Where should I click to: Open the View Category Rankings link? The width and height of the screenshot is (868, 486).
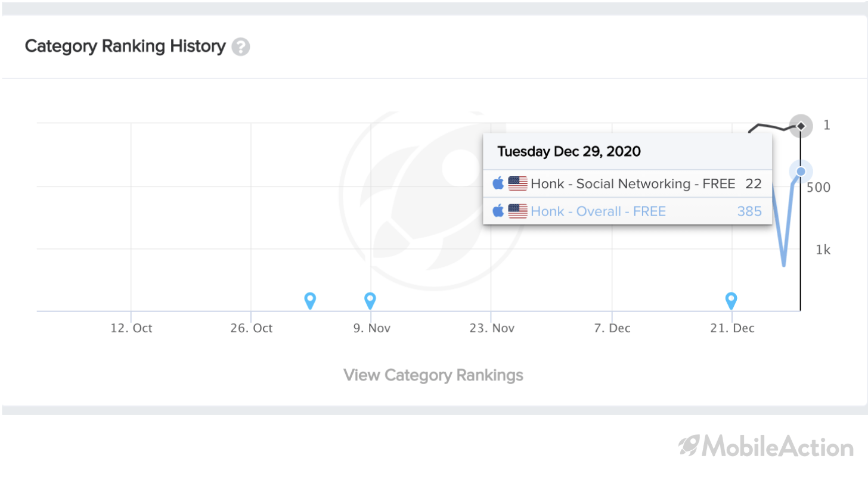pyautogui.click(x=433, y=375)
